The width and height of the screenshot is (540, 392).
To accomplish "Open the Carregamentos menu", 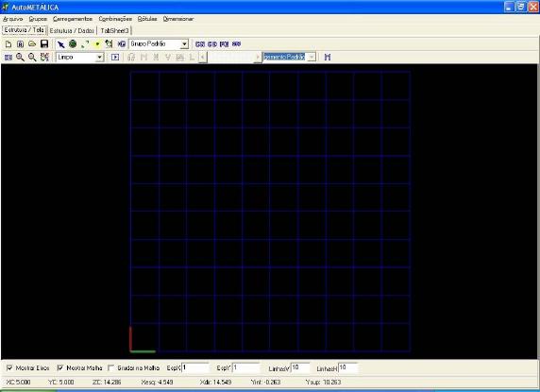I will 73,19.
